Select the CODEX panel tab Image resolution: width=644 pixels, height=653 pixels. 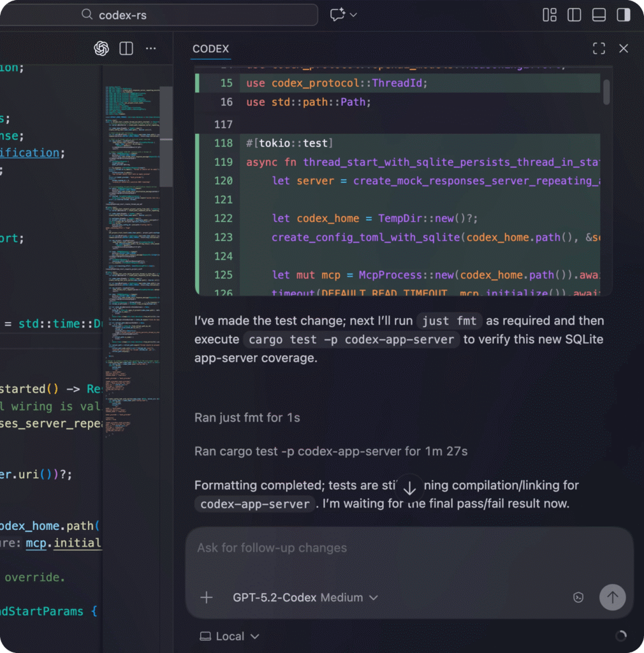pos(210,48)
